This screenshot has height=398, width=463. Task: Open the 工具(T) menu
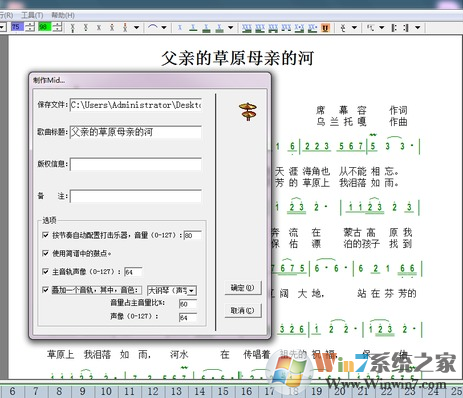[x=32, y=15]
